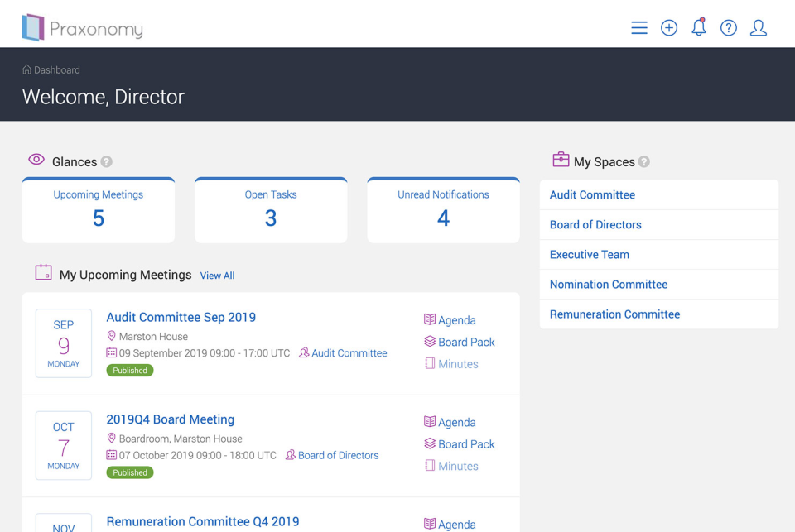
Task: Click the SEP 9 date card
Action: (x=63, y=342)
